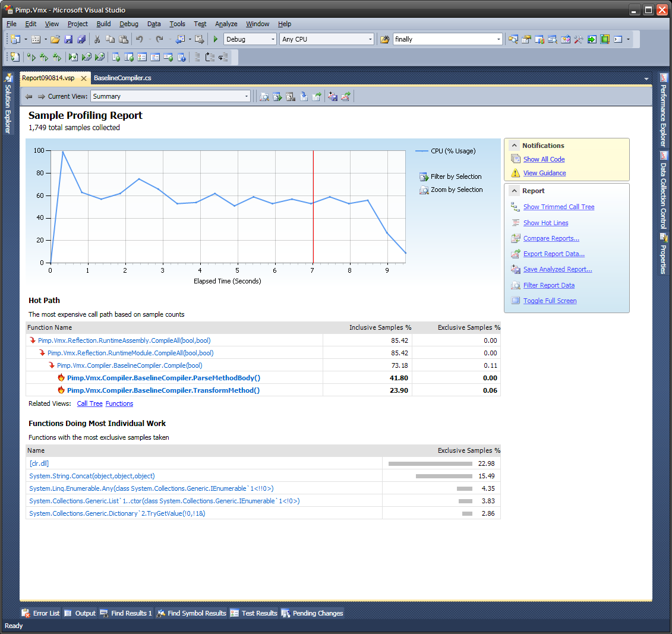Click the Copy toolbar icon

110,39
